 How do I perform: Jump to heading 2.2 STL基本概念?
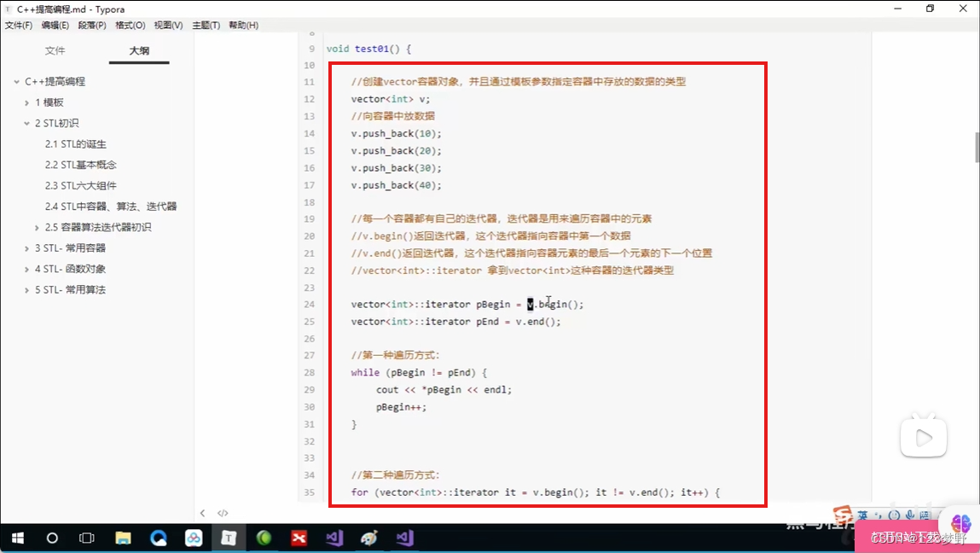81,165
